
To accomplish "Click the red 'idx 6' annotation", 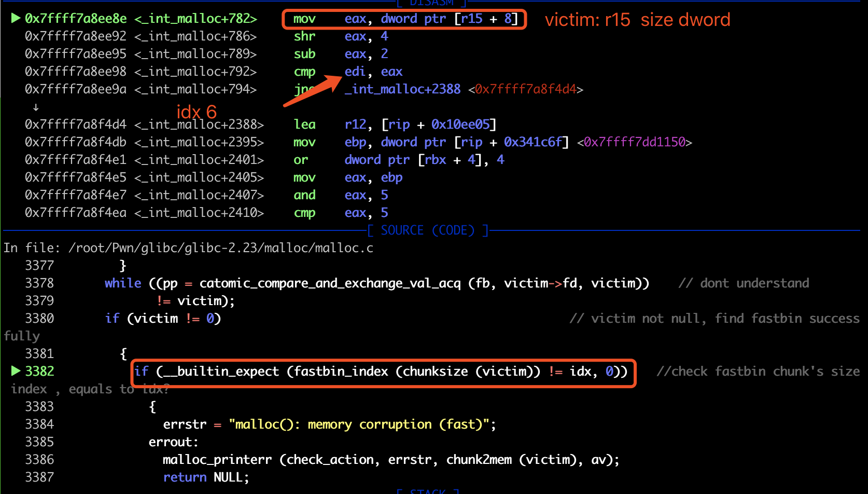I will (197, 112).
